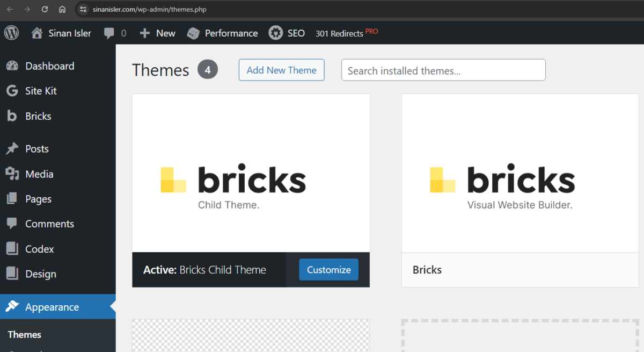Open the New item menu in admin bar
Viewport: 644px width, 352px height.
pos(144,33)
